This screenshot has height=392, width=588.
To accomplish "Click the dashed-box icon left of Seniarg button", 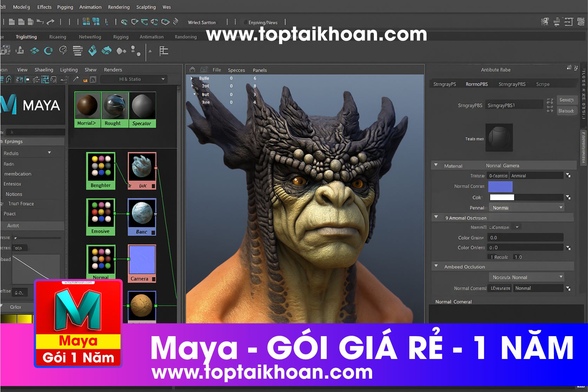I will tap(550, 101).
